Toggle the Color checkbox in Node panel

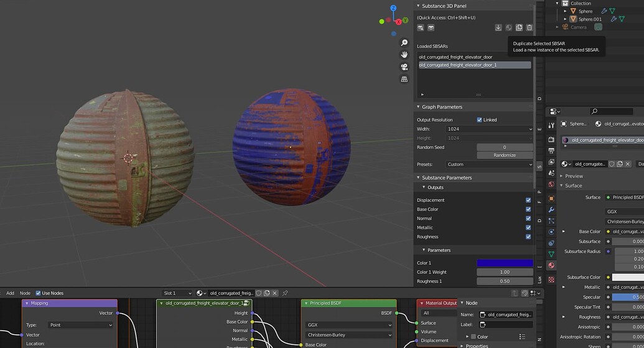click(473, 337)
